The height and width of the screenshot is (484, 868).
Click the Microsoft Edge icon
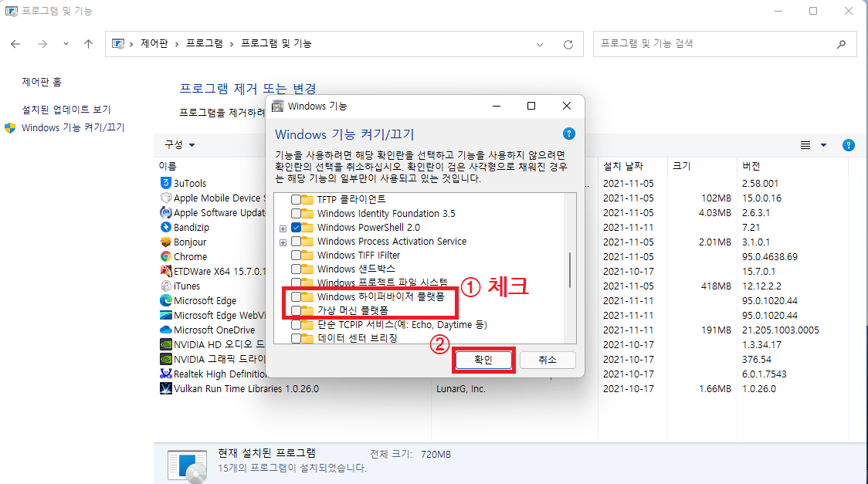165,300
